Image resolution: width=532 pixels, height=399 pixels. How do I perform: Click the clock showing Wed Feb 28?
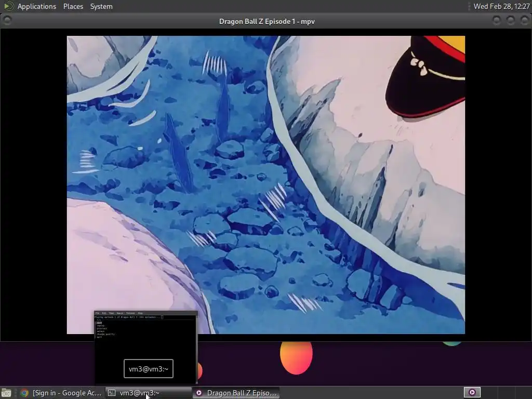point(501,6)
